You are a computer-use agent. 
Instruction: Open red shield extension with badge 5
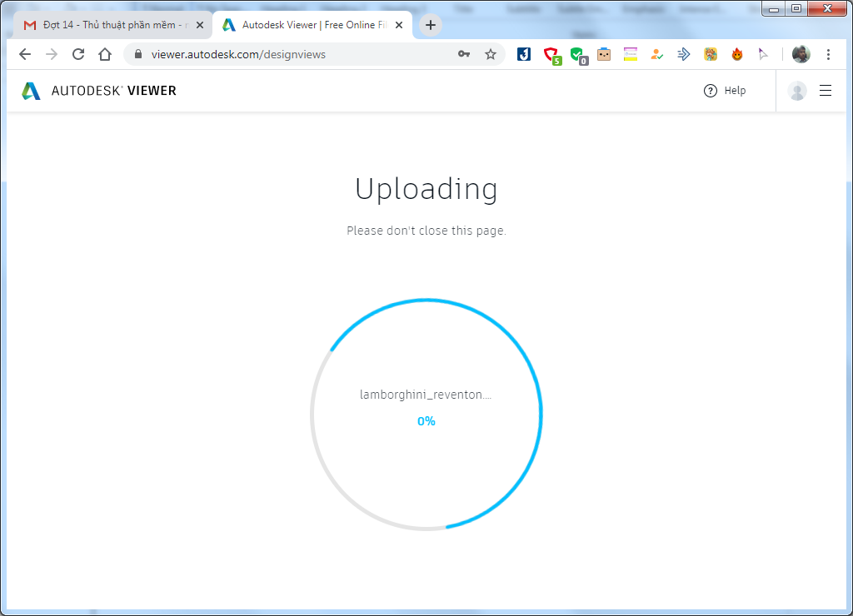point(551,55)
